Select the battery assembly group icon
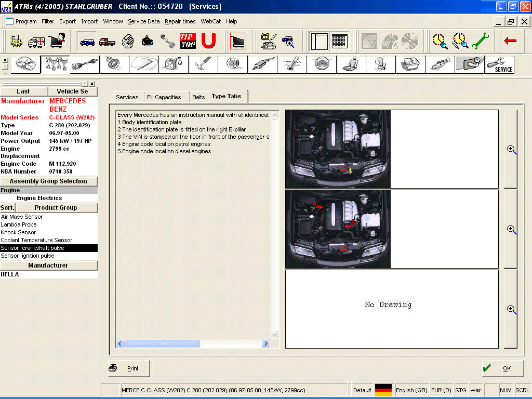Image resolution: width=532 pixels, height=399 pixels. [410, 64]
